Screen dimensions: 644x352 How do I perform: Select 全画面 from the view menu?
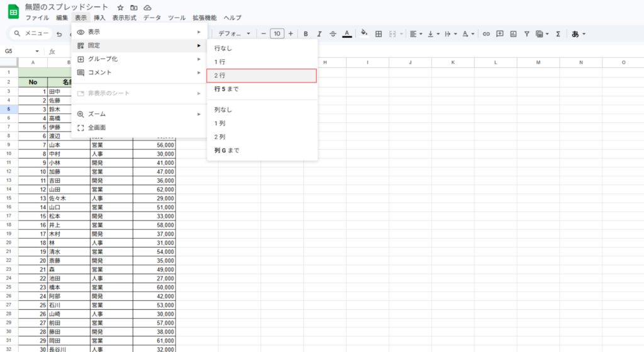97,128
